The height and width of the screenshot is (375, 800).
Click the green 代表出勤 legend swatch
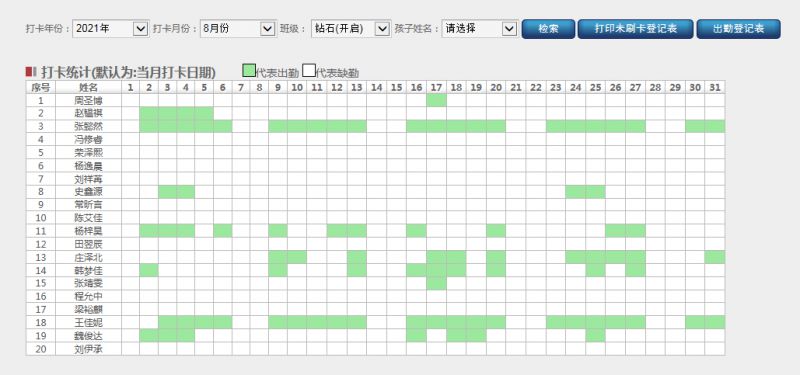pyautogui.click(x=249, y=71)
